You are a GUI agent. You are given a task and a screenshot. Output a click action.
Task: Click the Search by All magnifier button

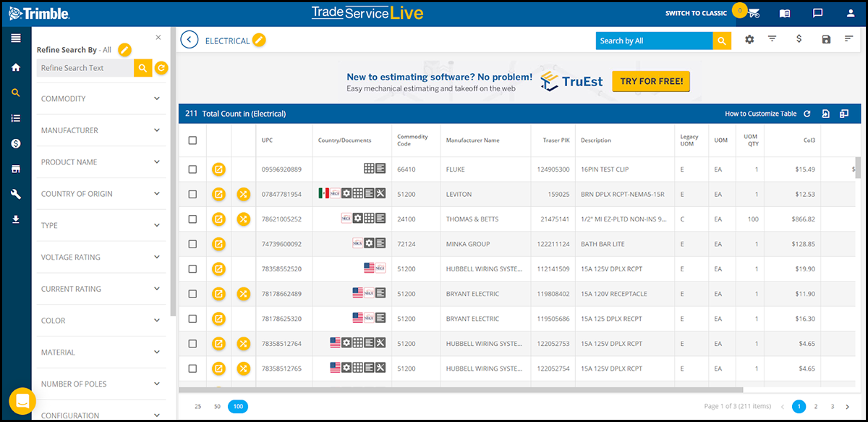[x=722, y=41]
